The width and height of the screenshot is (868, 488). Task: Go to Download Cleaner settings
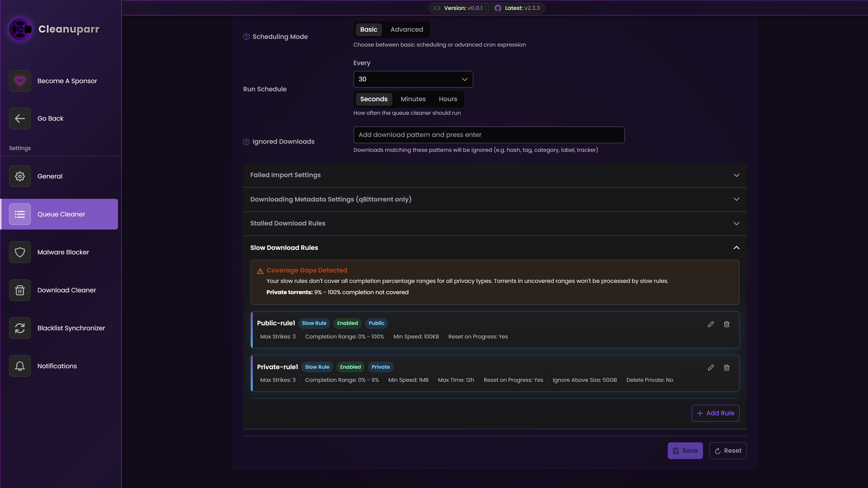tap(66, 290)
